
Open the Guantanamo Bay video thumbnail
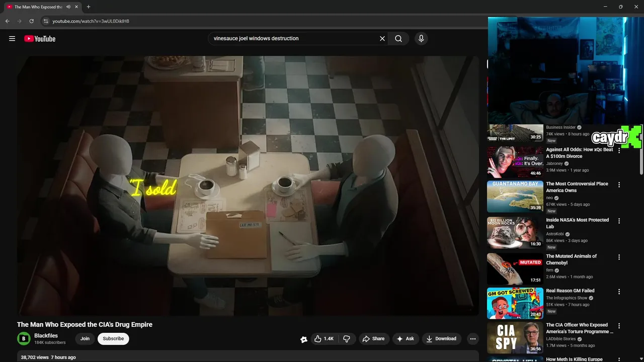[515, 197]
